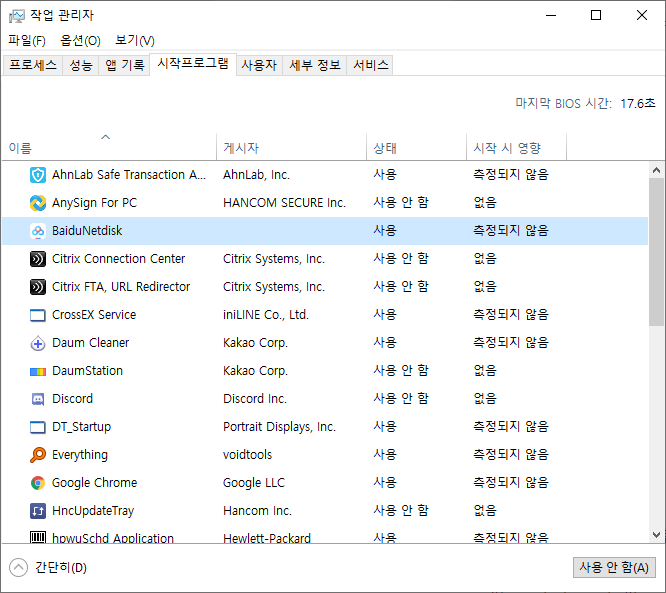Select the Discord name text
Viewport: 666px width, 593px height.
[x=72, y=399]
